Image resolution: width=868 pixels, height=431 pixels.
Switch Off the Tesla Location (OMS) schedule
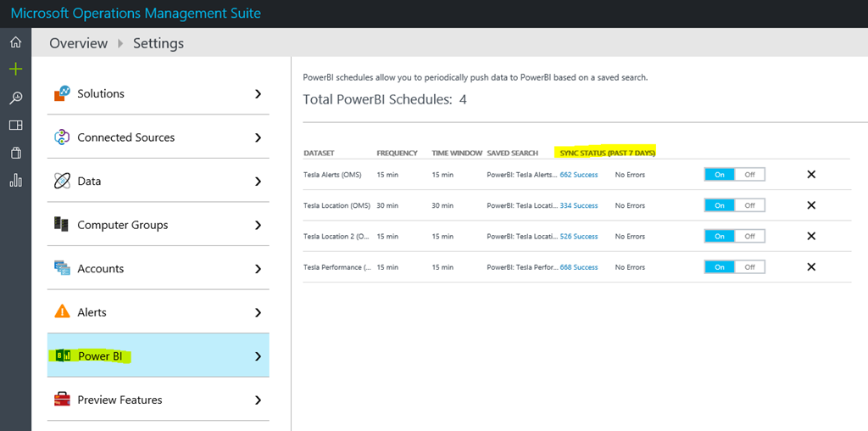[749, 205]
